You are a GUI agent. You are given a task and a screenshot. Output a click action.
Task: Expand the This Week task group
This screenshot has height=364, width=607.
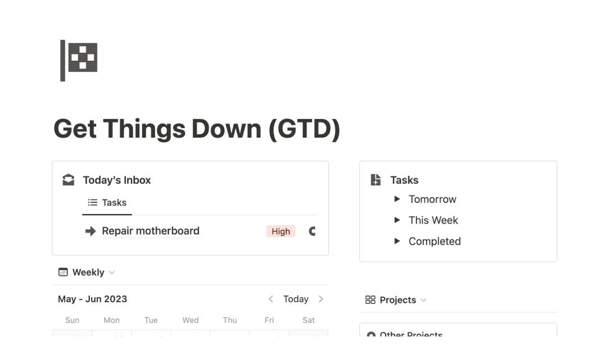click(397, 220)
